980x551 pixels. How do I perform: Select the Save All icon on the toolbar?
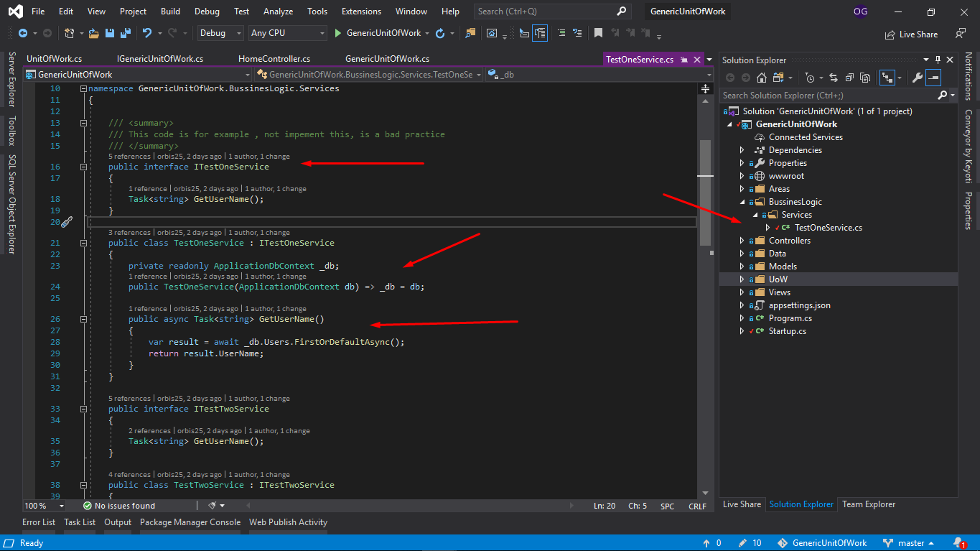(126, 33)
